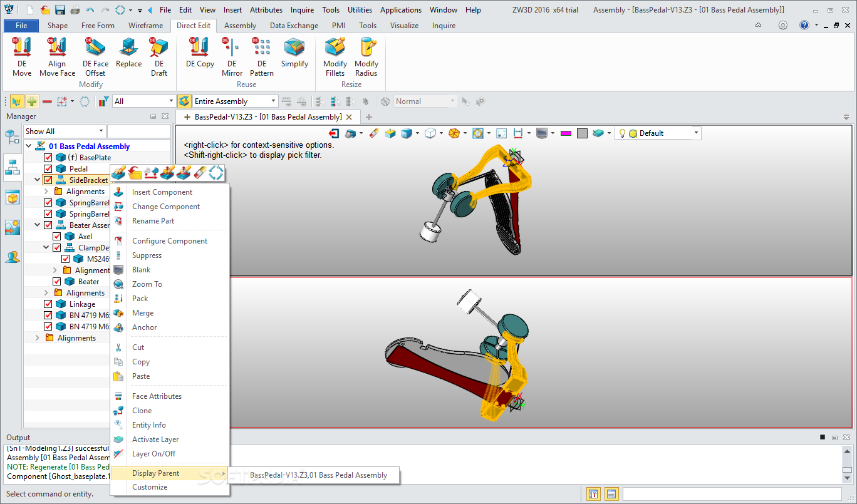Click Configure Component menu entry
Image resolution: width=857 pixels, height=504 pixels.
click(x=170, y=241)
